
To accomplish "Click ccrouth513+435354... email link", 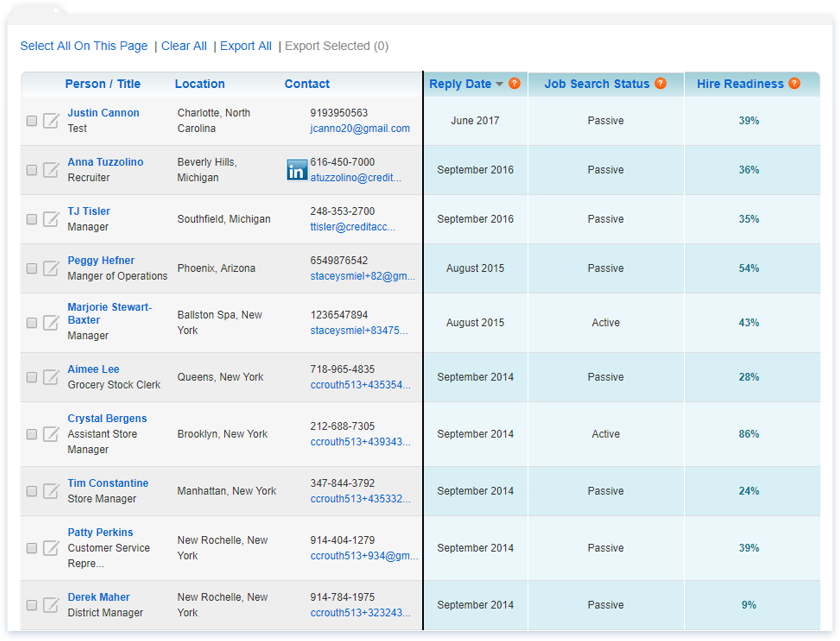I will (x=361, y=385).
